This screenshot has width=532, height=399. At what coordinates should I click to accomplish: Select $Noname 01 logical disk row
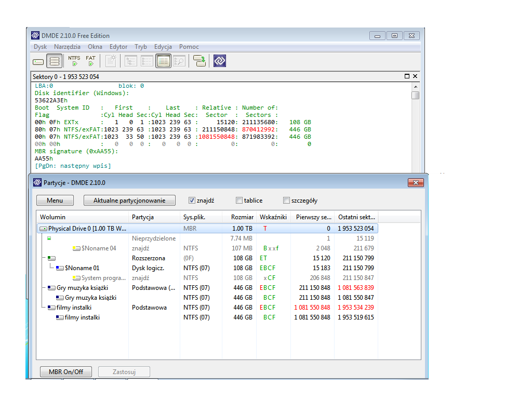[x=207, y=268]
